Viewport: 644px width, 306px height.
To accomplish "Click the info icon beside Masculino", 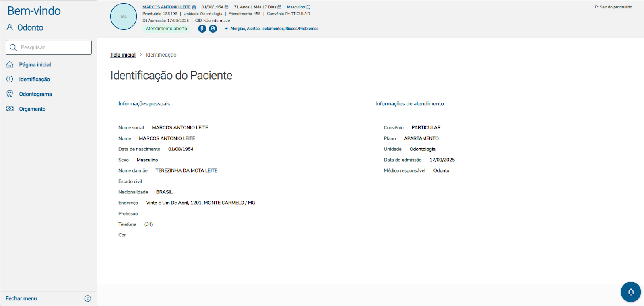I will (308, 7).
